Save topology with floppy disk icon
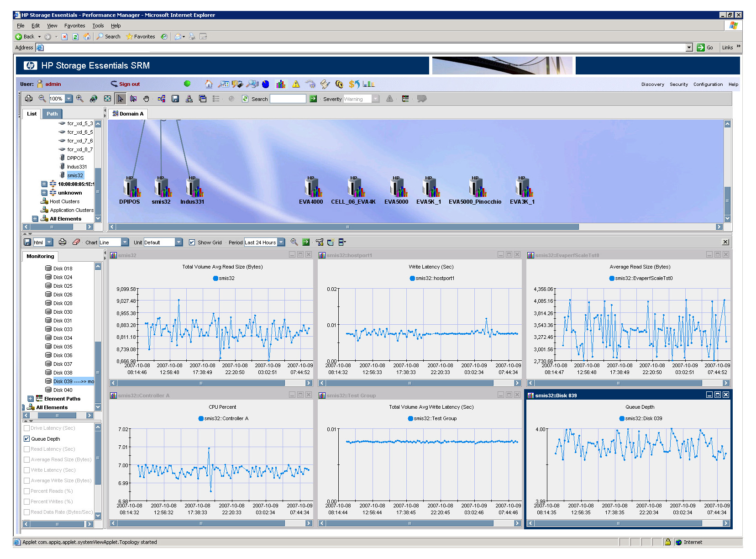The height and width of the screenshot is (559, 756). 175,99
